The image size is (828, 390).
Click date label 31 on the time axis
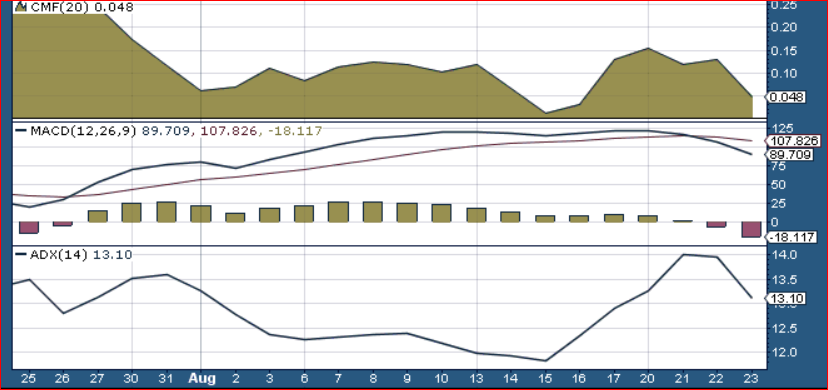point(166,378)
